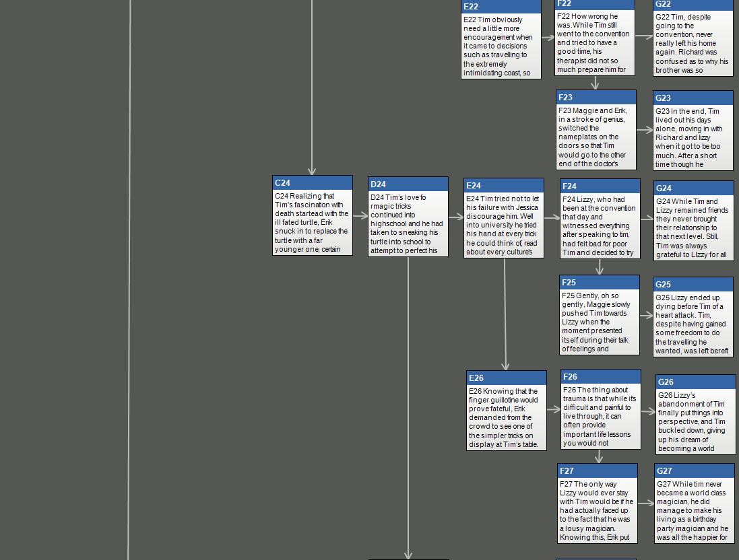Select the G22 ending node
Screen dimensions: 739x560
693,38
